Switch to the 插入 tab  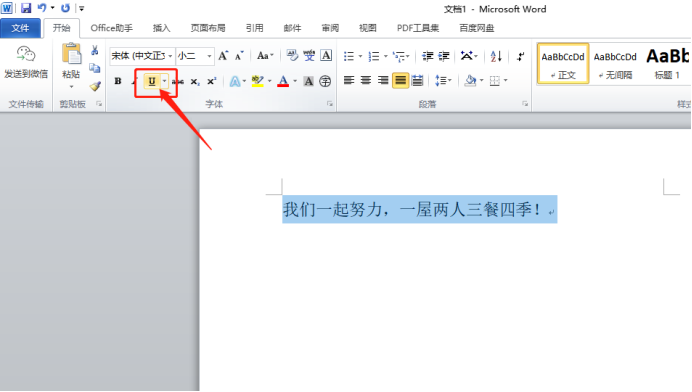tap(162, 28)
